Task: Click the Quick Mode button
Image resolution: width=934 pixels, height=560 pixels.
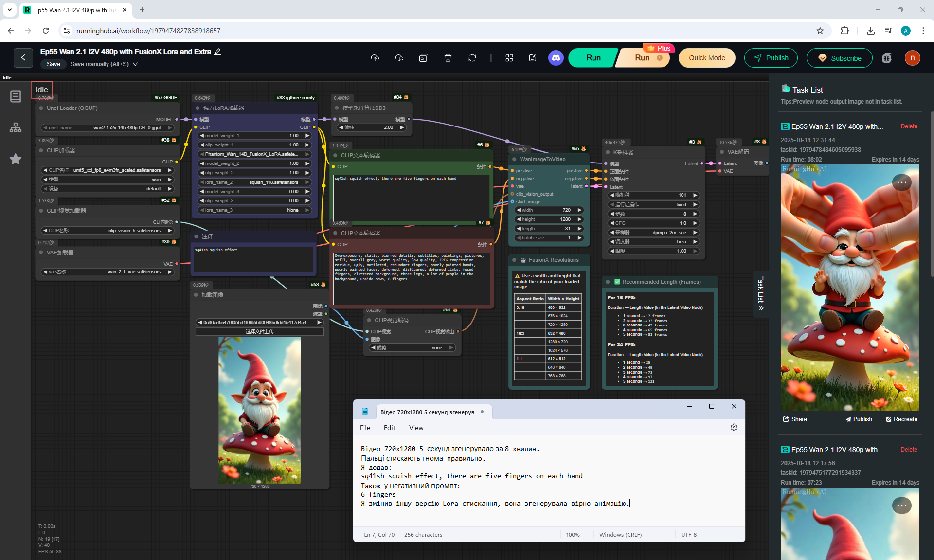Action: (x=706, y=58)
